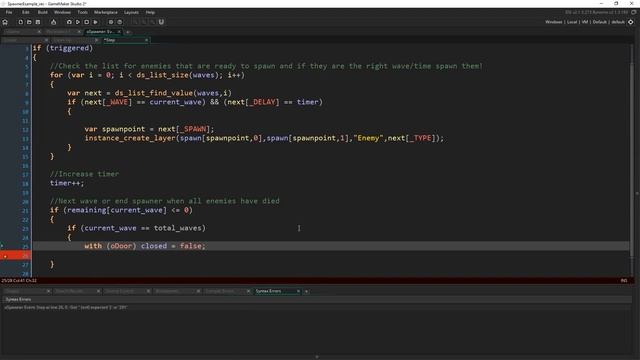
Task: Click line number 18 in the gutter
Action: pyautogui.click(x=26, y=184)
